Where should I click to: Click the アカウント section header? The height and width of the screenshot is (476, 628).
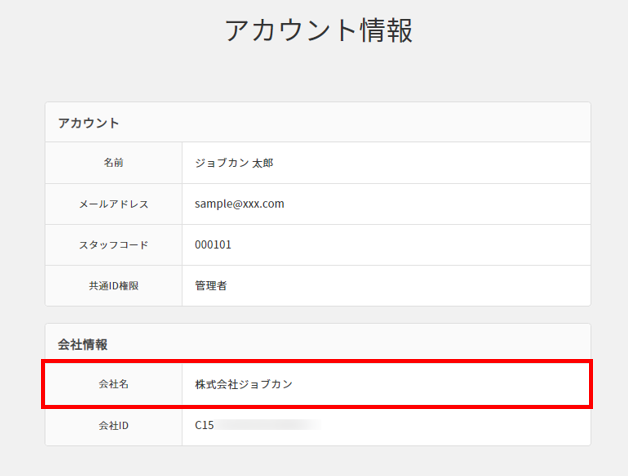[89, 123]
